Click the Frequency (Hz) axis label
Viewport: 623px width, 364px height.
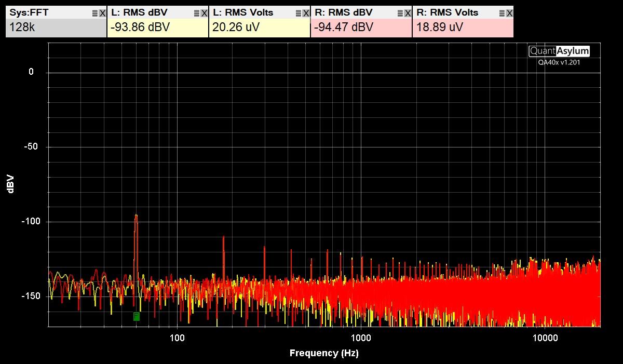pos(324,354)
